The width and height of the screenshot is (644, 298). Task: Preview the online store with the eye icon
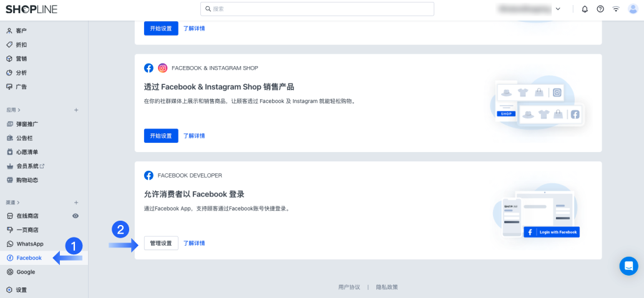tap(76, 216)
